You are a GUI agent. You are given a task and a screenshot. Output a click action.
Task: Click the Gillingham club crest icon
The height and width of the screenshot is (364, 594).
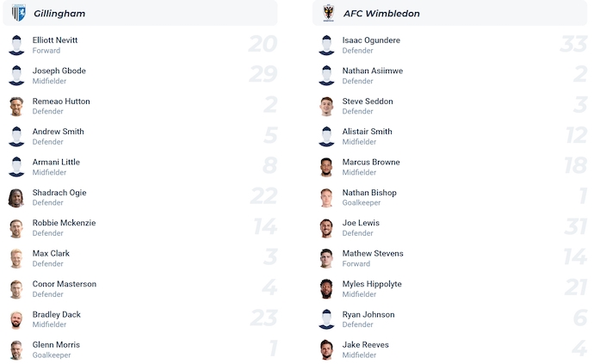pyautogui.click(x=18, y=13)
